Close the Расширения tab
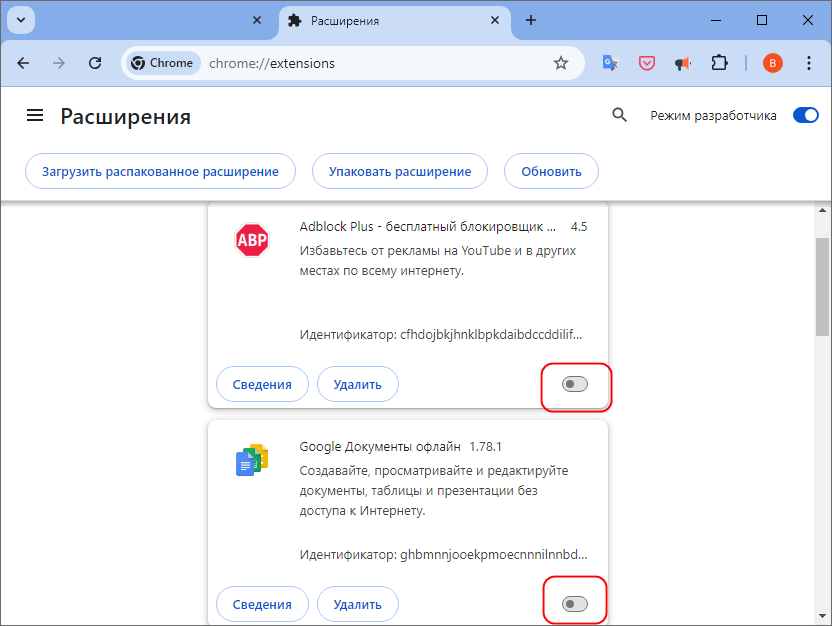832x626 pixels. [x=495, y=20]
